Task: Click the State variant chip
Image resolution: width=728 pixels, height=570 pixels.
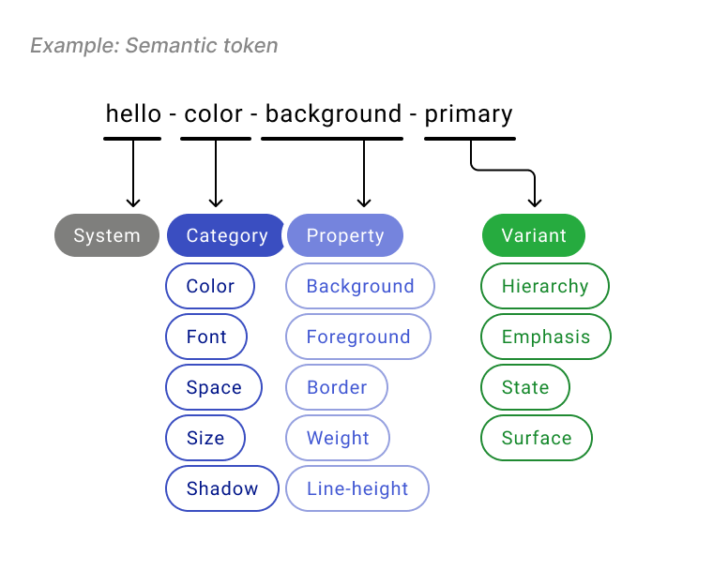Action: point(525,387)
